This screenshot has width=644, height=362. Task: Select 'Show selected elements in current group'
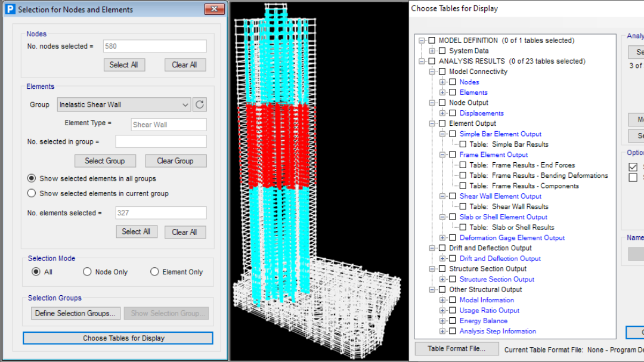32,193
